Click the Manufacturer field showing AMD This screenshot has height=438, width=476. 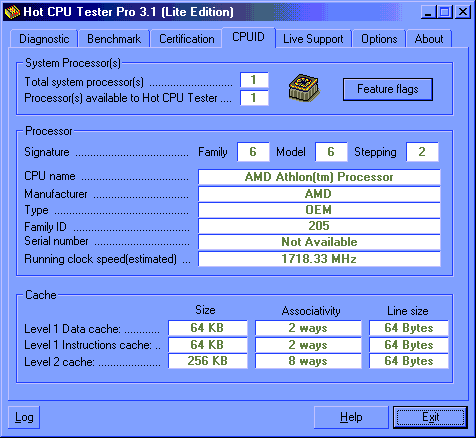319,194
